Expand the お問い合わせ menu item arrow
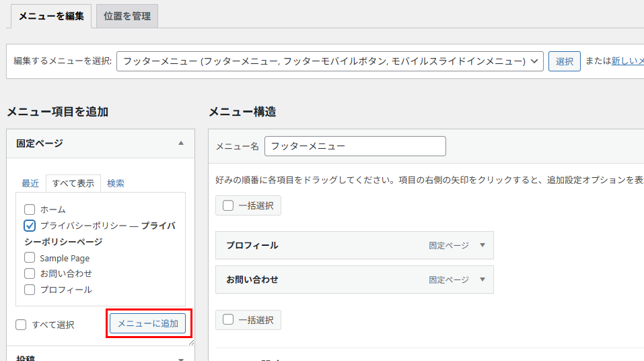Viewport: 644px width, 361px height. coord(482,279)
